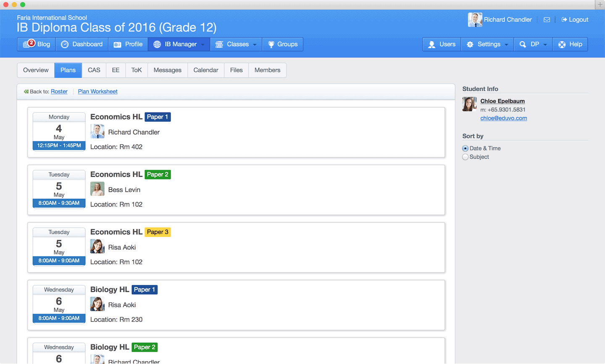605x364 pixels.
Task: Expand the Classes dropdown arrow
Action: (255, 45)
